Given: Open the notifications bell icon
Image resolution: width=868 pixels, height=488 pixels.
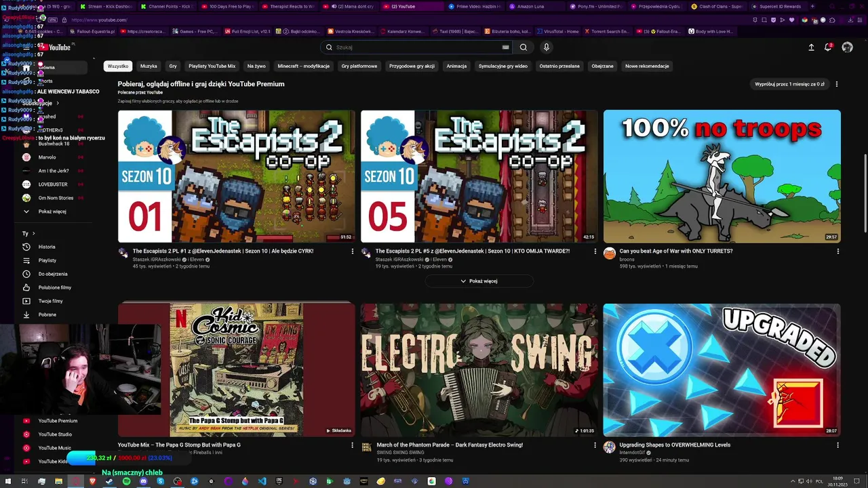Looking at the screenshot, I should point(828,47).
